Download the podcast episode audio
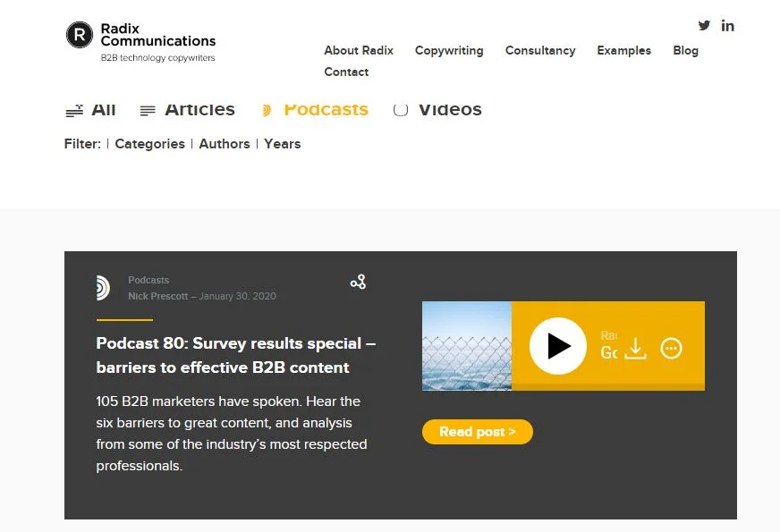Image resolution: width=780 pixels, height=532 pixels. click(635, 348)
